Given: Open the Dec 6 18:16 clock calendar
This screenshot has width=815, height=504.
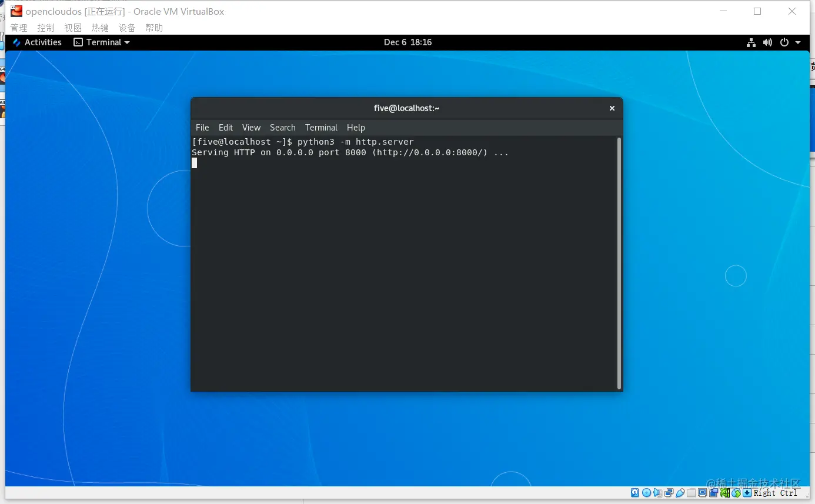Looking at the screenshot, I should click(408, 42).
